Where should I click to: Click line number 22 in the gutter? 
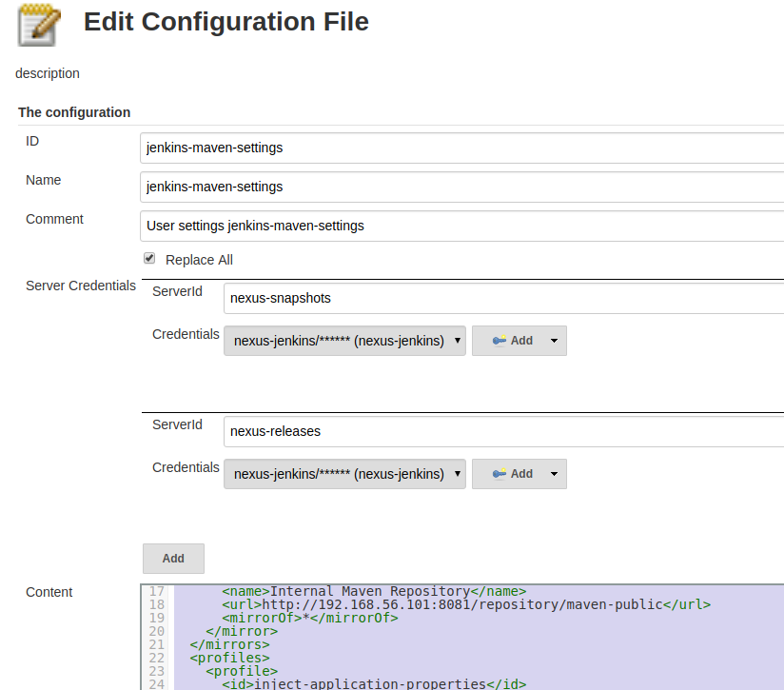pos(156,658)
